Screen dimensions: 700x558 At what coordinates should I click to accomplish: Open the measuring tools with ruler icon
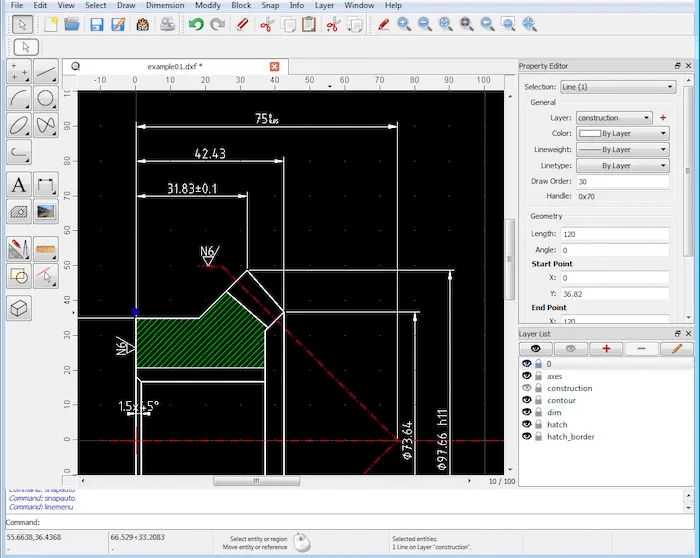point(46,249)
